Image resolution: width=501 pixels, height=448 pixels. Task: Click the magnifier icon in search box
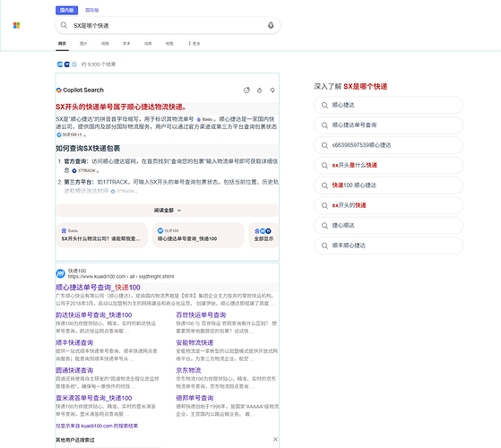[64, 25]
